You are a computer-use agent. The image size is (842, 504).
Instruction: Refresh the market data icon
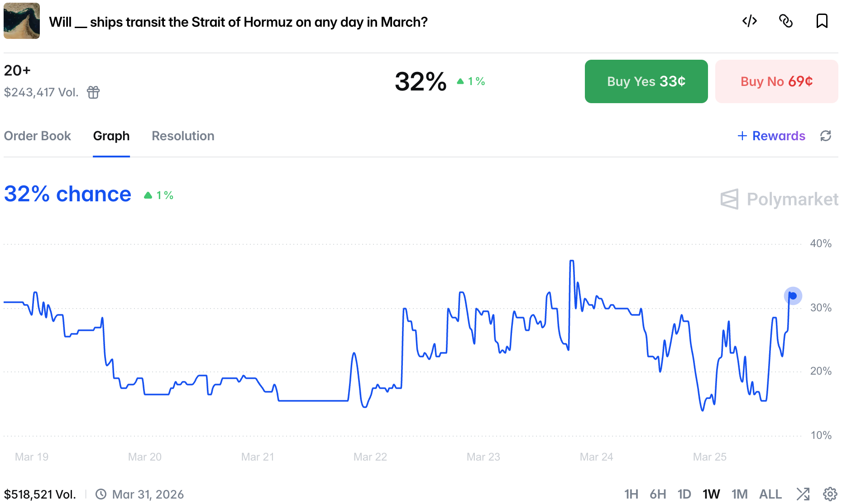coord(826,136)
